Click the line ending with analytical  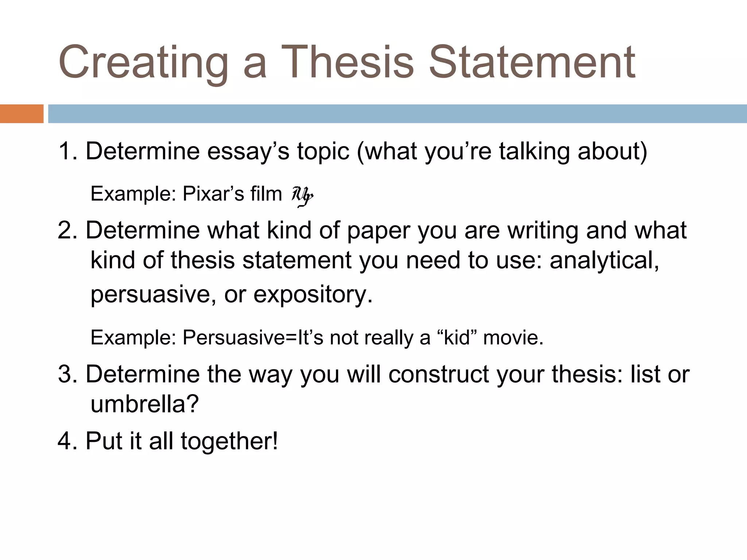tap(375, 261)
